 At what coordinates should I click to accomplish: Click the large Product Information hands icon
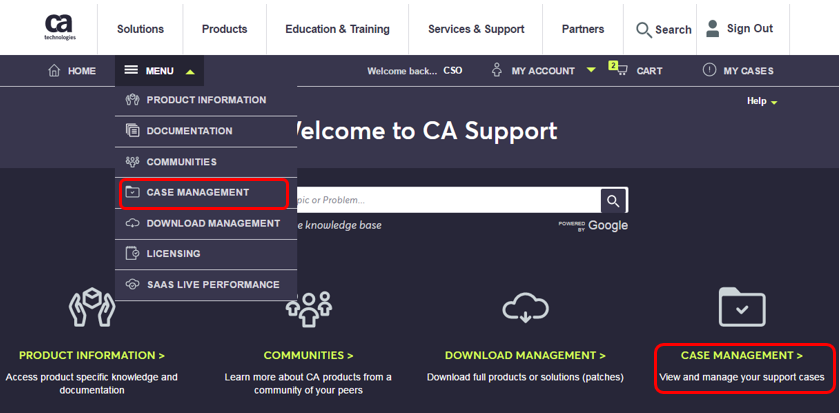92,307
